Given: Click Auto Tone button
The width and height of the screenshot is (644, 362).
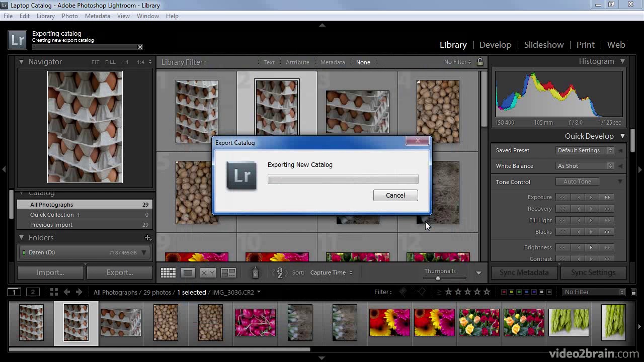Looking at the screenshot, I should (x=577, y=182).
